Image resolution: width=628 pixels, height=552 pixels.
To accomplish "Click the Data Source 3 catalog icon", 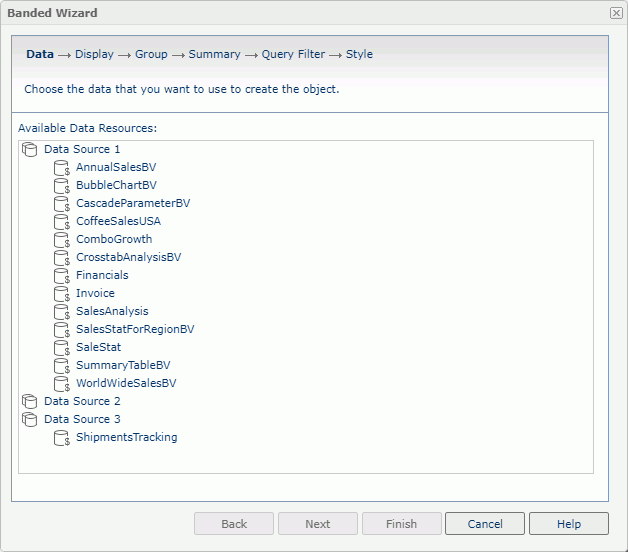I will point(30,419).
